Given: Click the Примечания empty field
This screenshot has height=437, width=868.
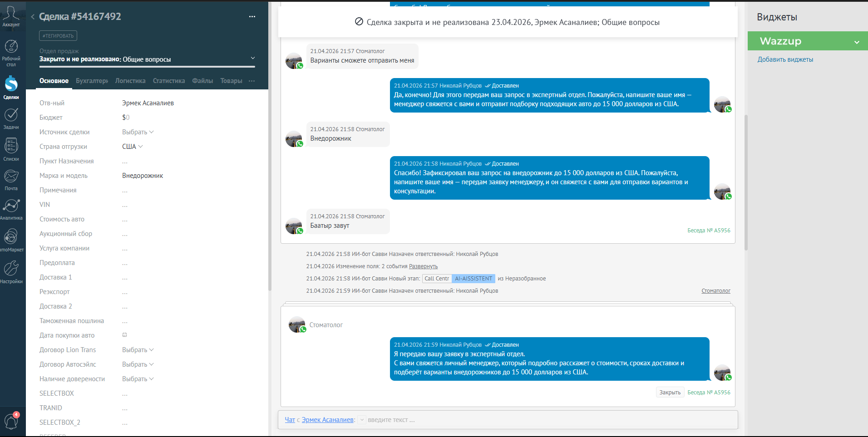Looking at the screenshot, I should 125,190.
